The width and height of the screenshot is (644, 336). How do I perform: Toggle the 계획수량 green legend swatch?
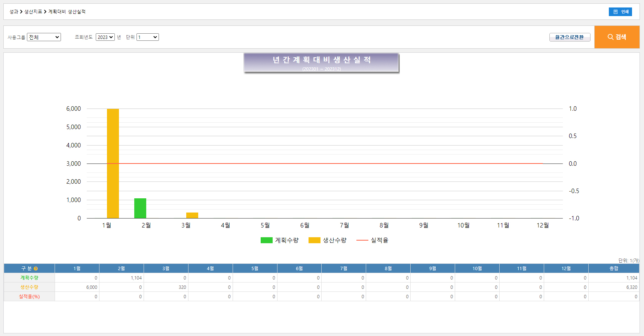pyautogui.click(x=267, y=240)
